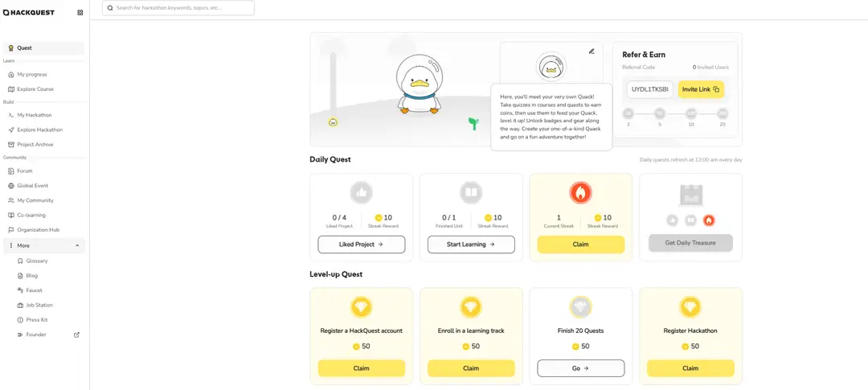Open My Hackathon from the sidebar
This screenshot has height=390, width=868.
(34, 115)
